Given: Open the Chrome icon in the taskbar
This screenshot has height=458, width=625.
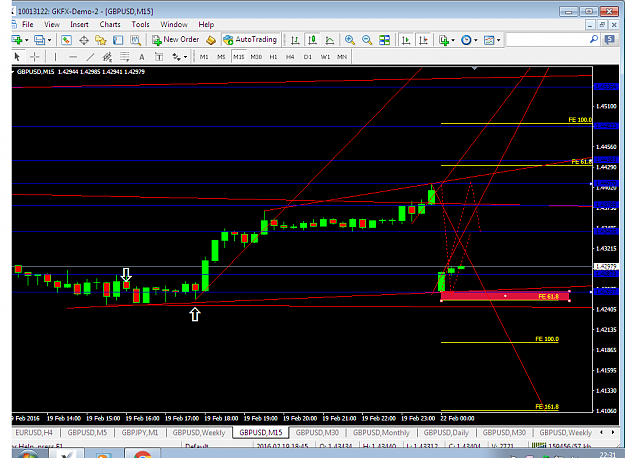Looking at the screenshot, I should (142, 454).
